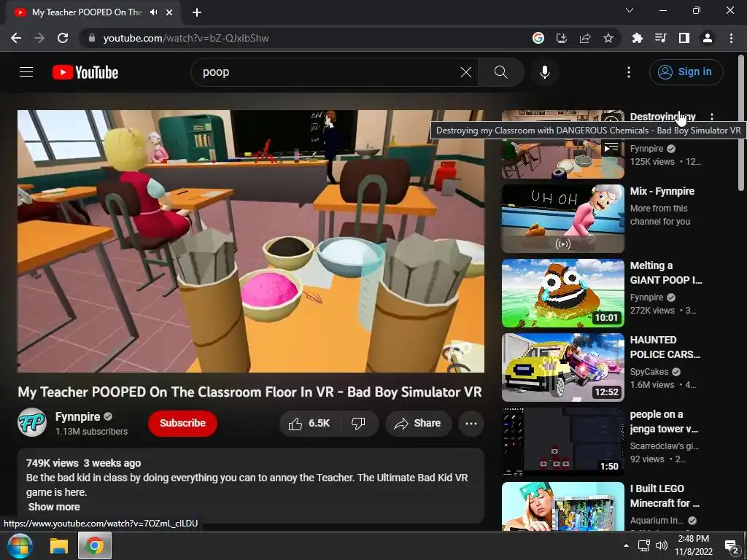
Task: Mute the tab audio speaker icon
Action: (153, 12)
